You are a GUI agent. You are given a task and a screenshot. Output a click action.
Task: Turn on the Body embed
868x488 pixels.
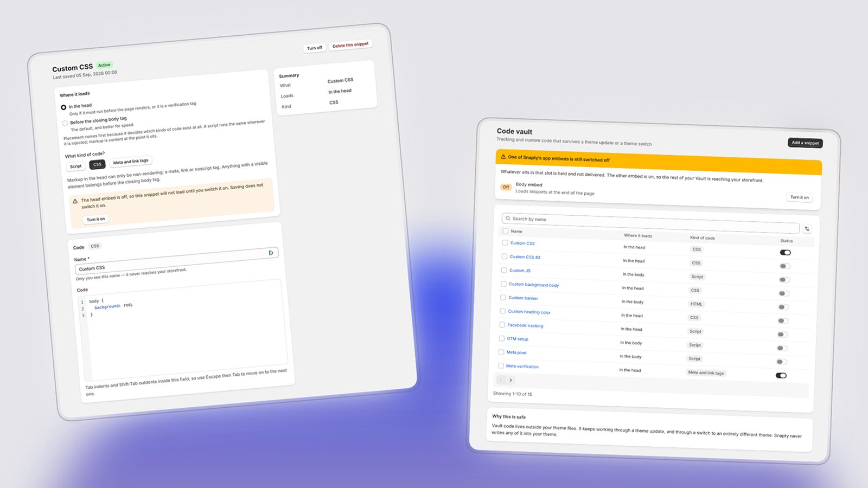click(x=799, y=197)
